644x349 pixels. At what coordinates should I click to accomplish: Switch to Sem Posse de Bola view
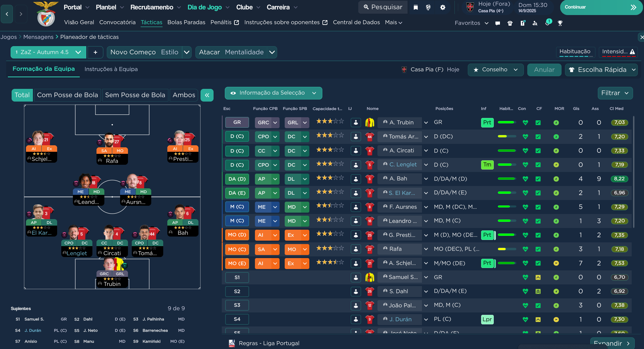coord(135,95)
